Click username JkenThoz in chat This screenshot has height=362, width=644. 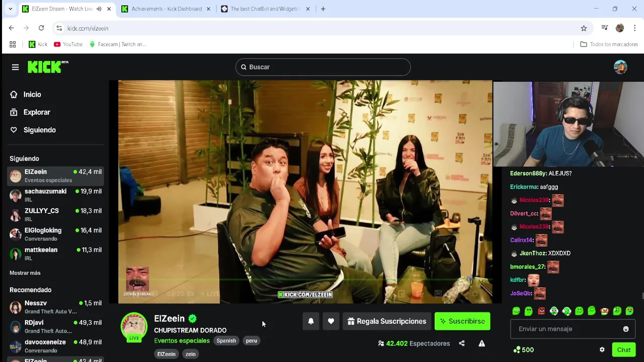click(533, 253)
